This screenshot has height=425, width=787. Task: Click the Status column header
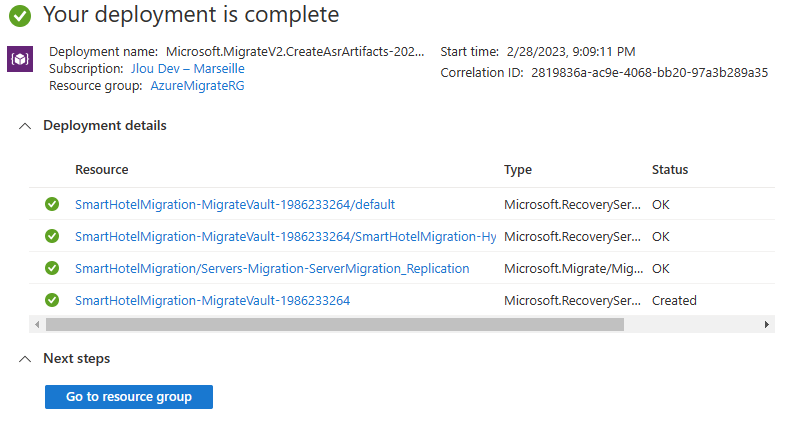tap(670, 170)
